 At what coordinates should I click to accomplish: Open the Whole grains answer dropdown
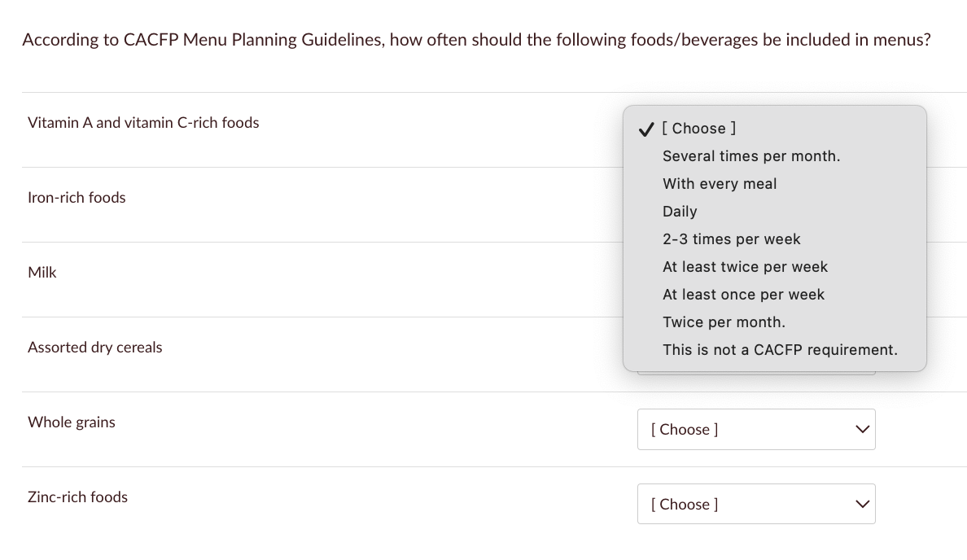click(755, 429)
